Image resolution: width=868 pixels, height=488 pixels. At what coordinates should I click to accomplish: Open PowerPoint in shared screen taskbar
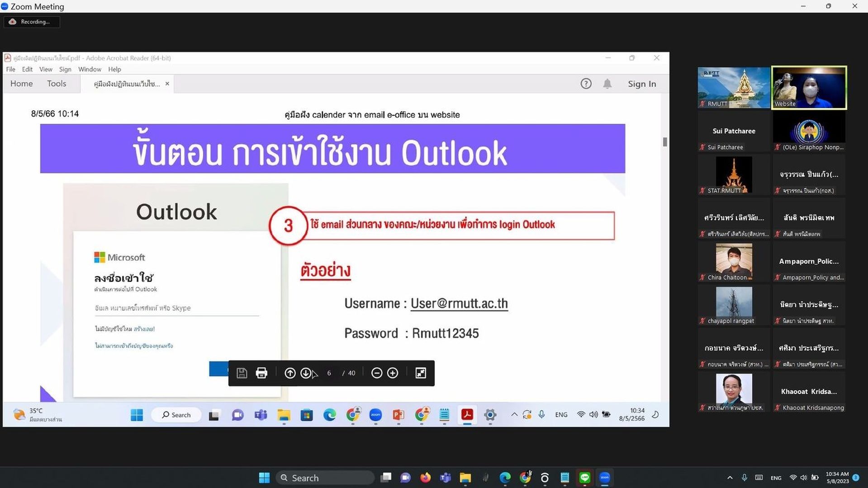click(398, 415)
